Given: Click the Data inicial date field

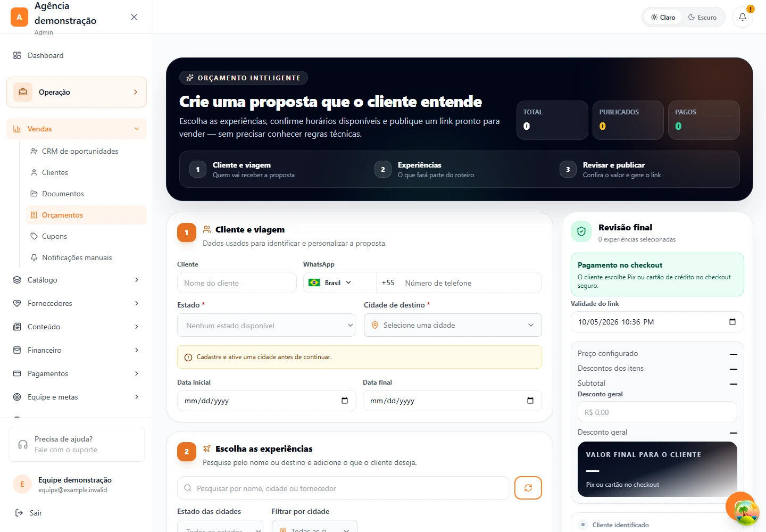Looking at the screenshot, I should tap(266, 401).
